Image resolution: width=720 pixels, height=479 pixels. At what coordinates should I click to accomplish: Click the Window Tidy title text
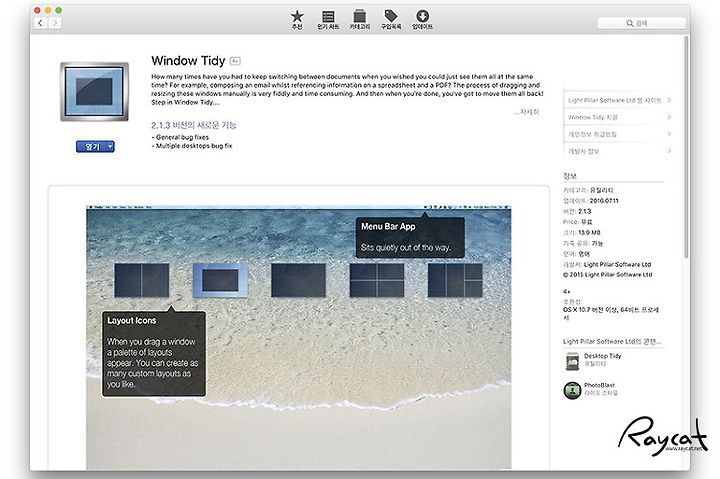(x=188, y=61)
